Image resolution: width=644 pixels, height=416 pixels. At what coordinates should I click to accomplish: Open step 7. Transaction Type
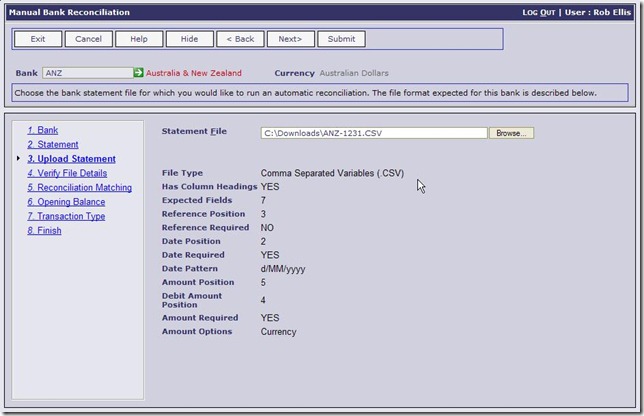coord(66,216)
